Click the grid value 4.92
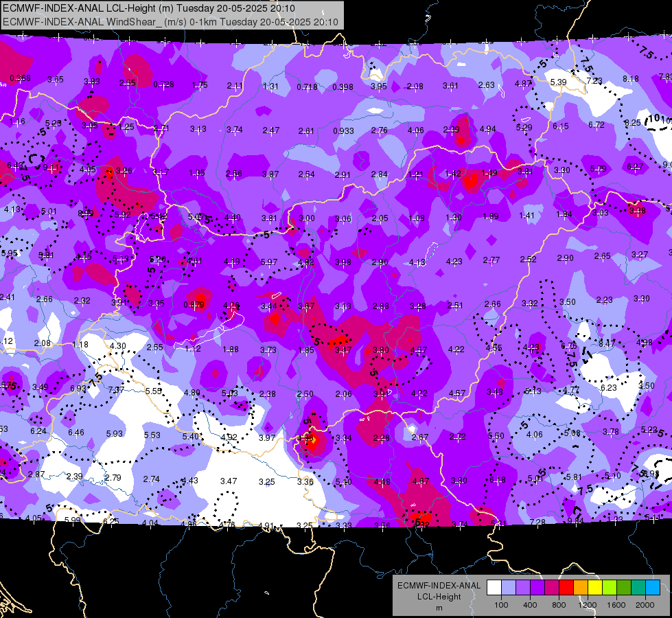Viewport: 672px width, 618px height. pos(229,437)
